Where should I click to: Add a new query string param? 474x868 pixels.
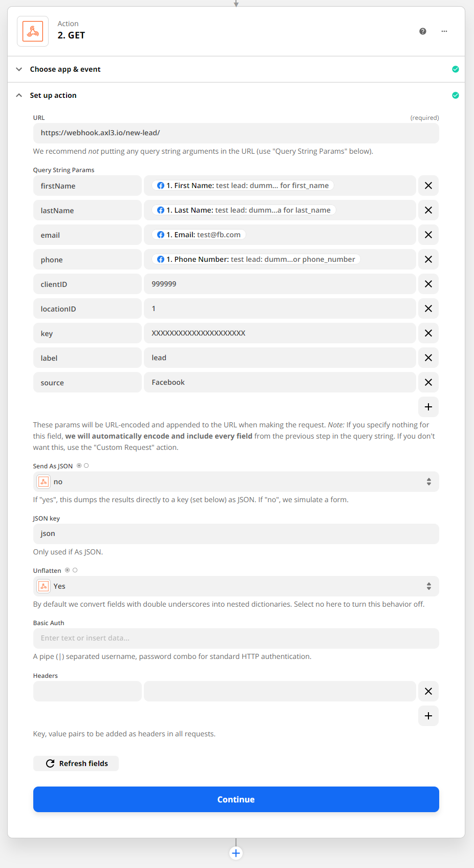[428, 407]
